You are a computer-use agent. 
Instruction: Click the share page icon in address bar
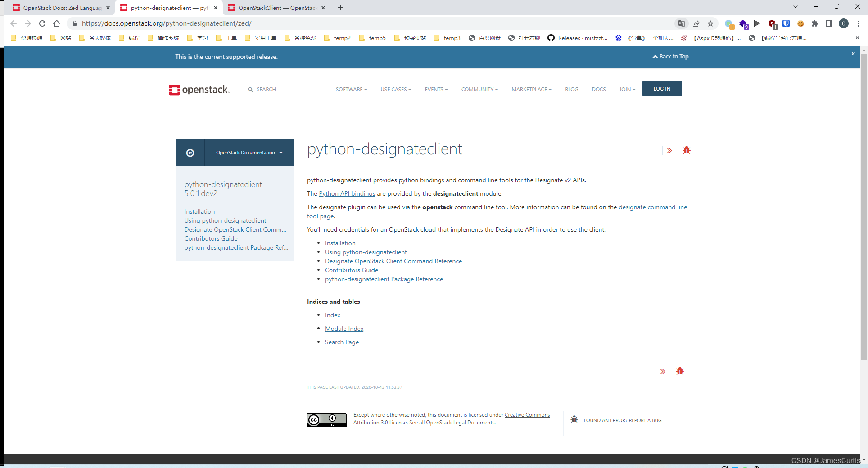[696, 23]
